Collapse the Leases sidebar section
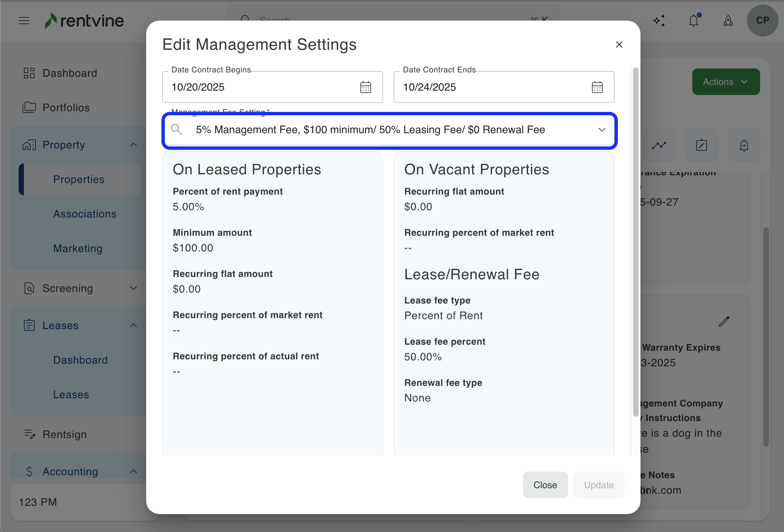The image size is (784, 532). (x=134, y=325)
